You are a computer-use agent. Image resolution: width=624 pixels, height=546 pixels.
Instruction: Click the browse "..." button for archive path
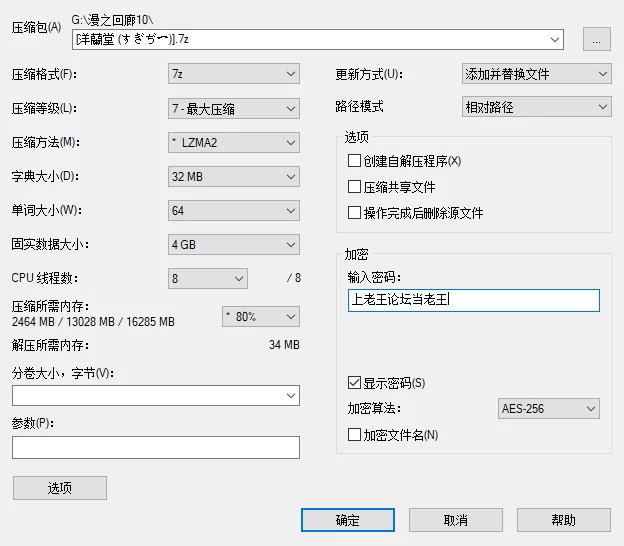(596, 40)
